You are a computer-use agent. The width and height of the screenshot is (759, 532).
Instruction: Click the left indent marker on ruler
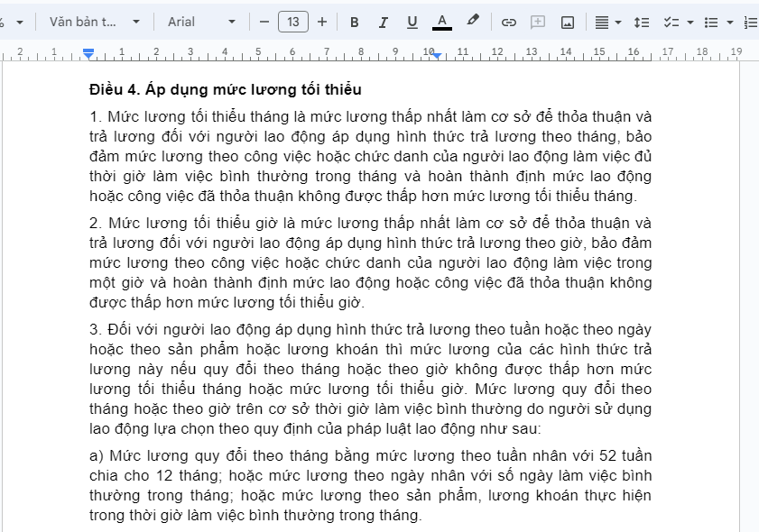coord(88,55)
